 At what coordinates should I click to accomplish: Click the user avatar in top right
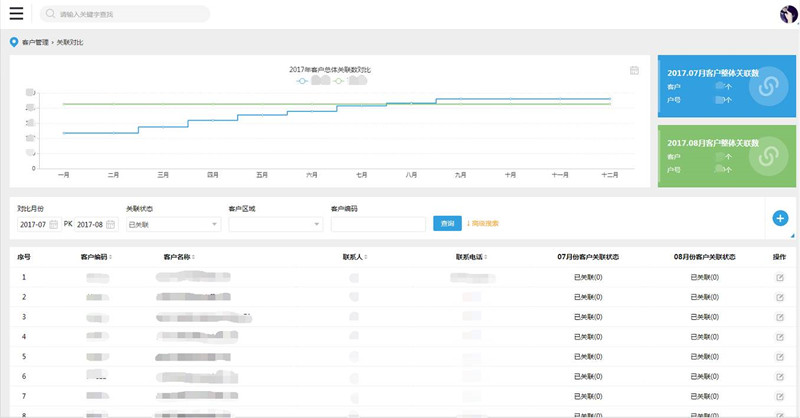tap(788, 14)
